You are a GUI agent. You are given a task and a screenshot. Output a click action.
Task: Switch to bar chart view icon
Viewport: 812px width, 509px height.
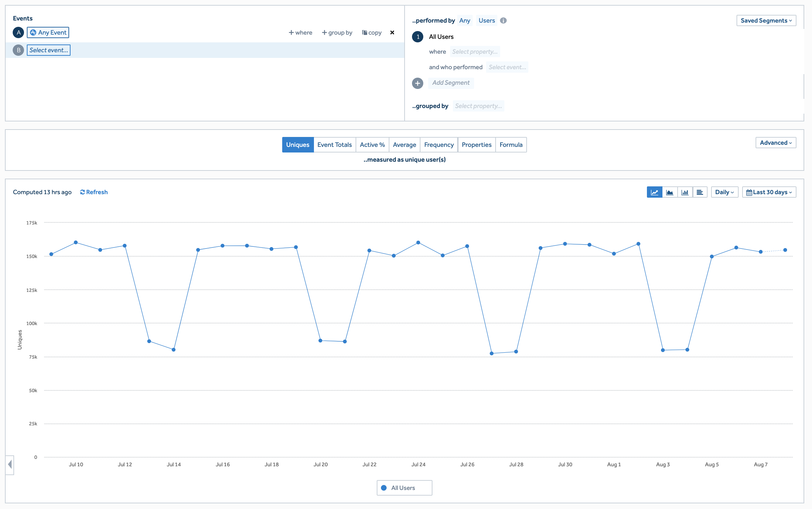click(685, 192)
